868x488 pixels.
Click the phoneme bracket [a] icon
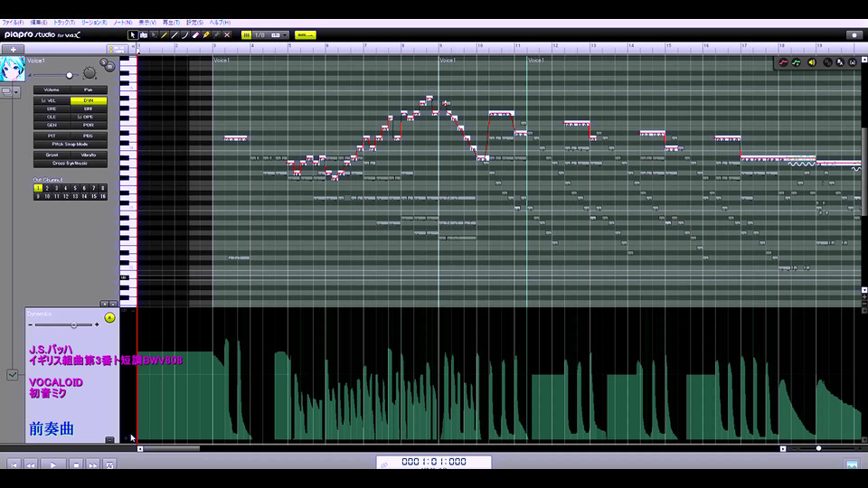pos(853,62)
